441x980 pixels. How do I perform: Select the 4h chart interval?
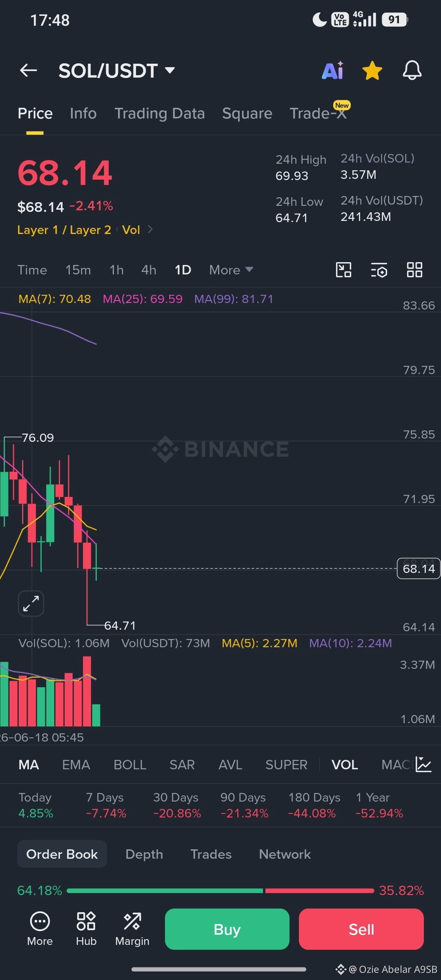click(149, 270)
